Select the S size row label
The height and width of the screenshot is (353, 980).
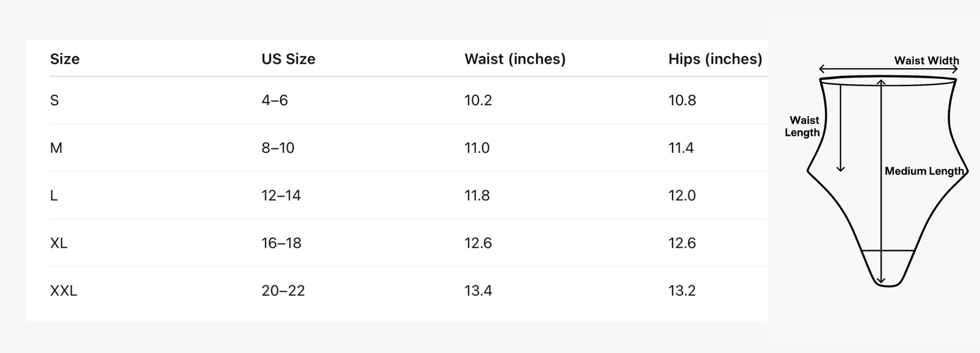click(54, 100)
